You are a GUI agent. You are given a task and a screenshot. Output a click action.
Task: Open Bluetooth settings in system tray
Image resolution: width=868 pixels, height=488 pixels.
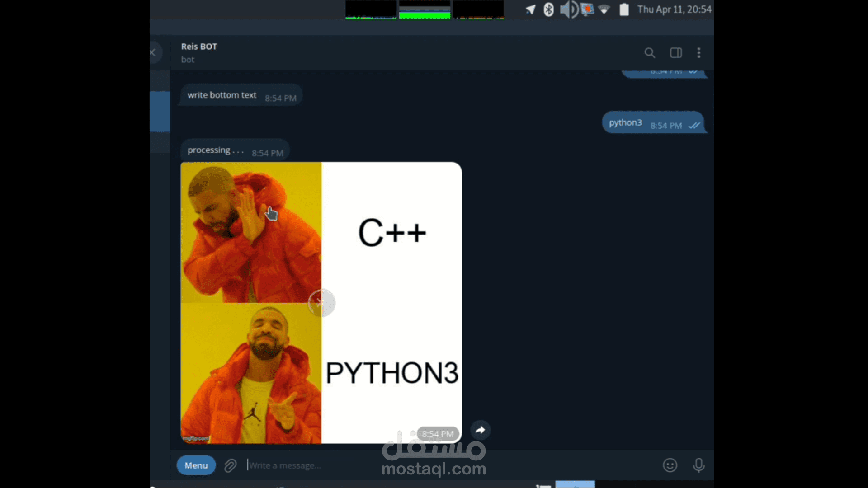click(x=548, y=9)
